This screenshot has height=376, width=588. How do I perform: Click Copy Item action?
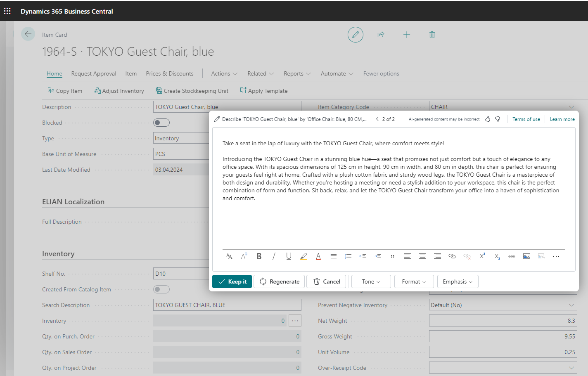click(x=65, y=91)
